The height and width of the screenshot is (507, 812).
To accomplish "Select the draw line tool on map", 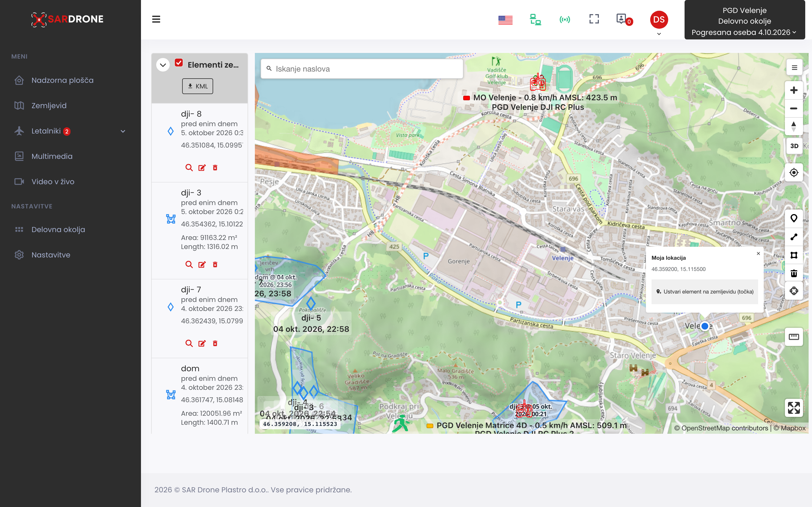I will point(794,237).
